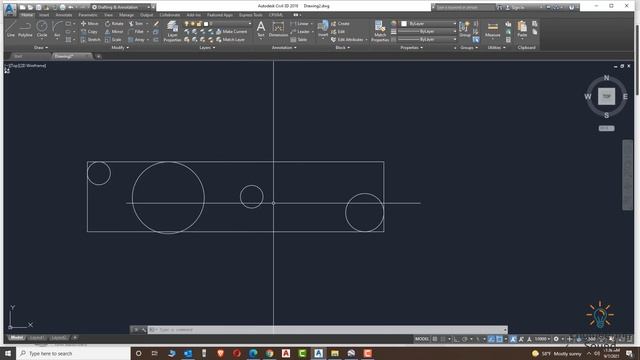This screenshot has height=360, width=640.
Task: Click the Group objects icon
Action: 464,29
